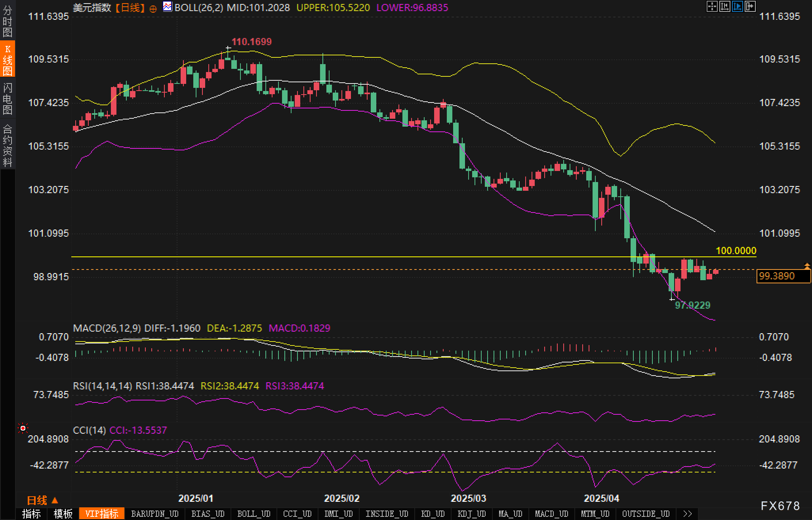
Task: Apply the BOLL_UD indicator
Action: click(x=254, y=514)
